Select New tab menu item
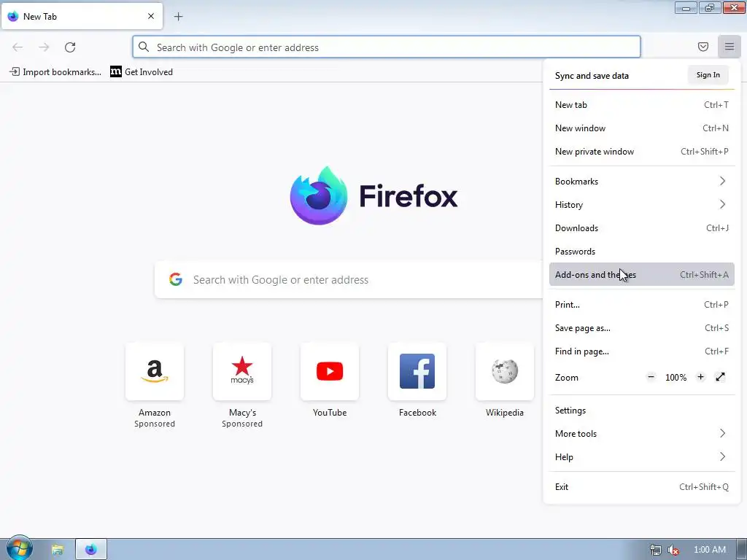The height and width of the screenshot is (560, 747). 642,105
